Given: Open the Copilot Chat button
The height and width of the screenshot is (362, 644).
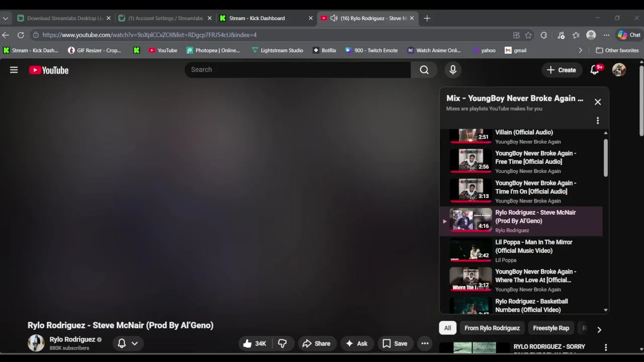Looking at the screenshot, I should click(629, 35).
